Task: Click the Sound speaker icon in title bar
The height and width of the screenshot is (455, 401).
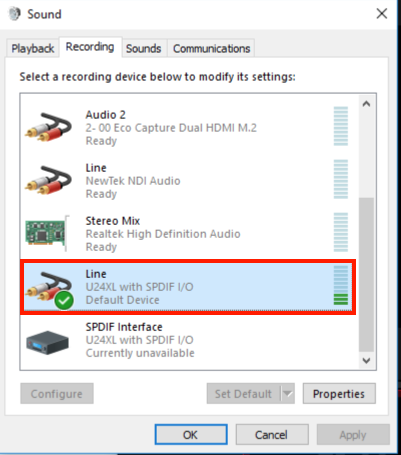Action: [x=14, y=14]
